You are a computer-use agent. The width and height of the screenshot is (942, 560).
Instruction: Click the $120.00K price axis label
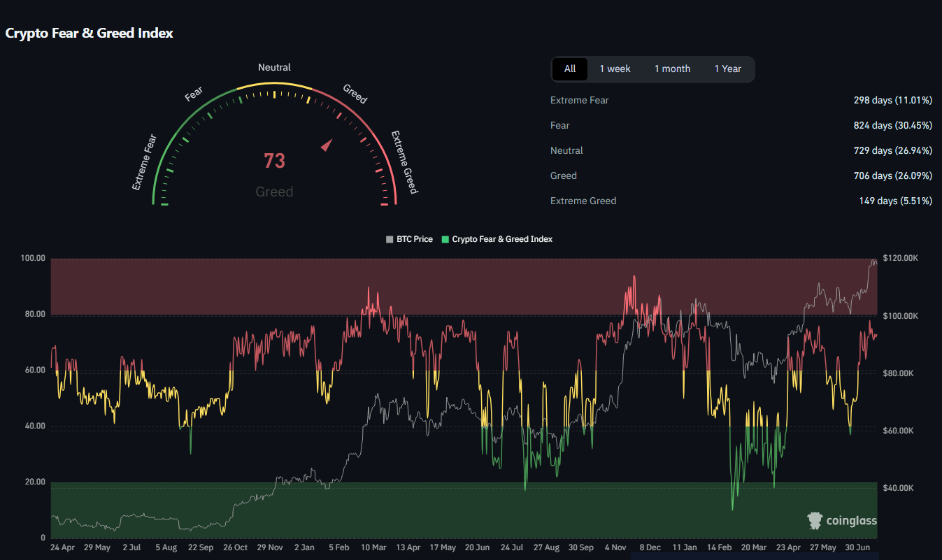click(x=900, y=259)
